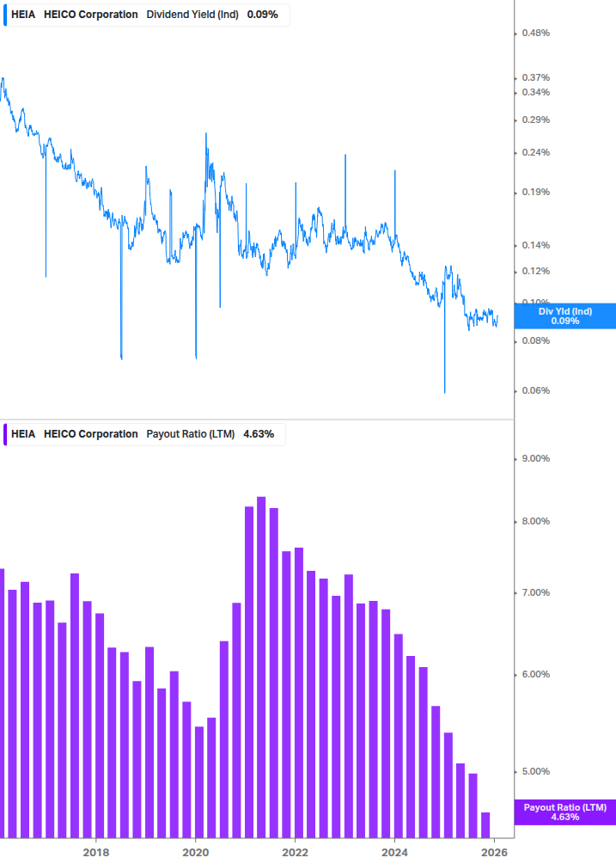Click the 4.63% value in the Payout Ratio legend
The height and width of the screenshot is (864, 616).
coord(259,434)
